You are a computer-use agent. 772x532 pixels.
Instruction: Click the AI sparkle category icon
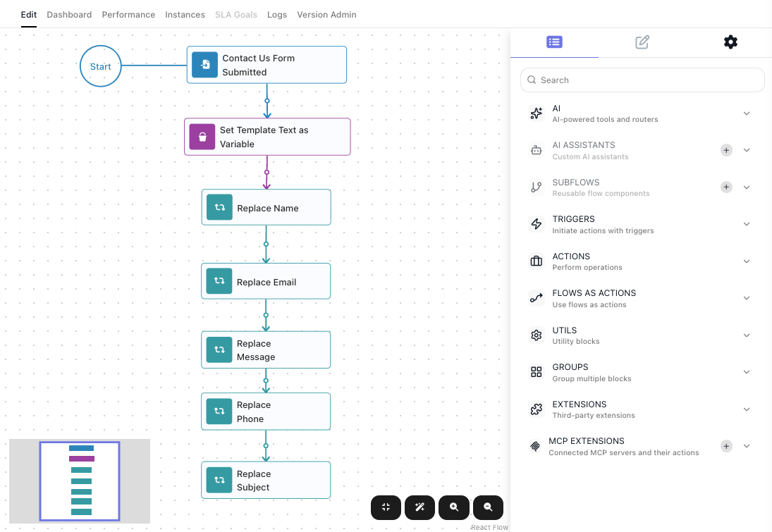point(536,113)
